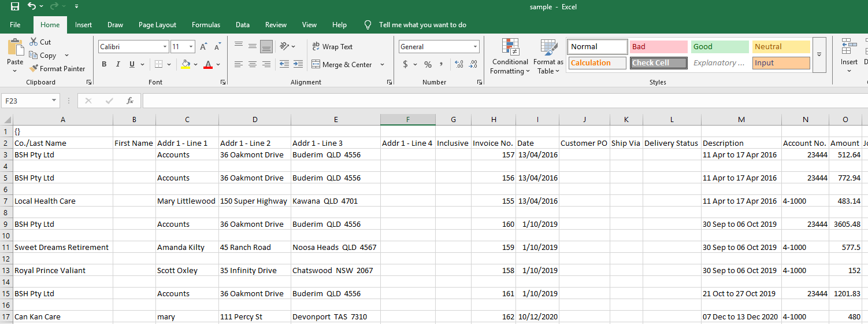Viewport: 868px width, 324px height.
Task: Increase the cell indent
Action: (x=298, y=64)
